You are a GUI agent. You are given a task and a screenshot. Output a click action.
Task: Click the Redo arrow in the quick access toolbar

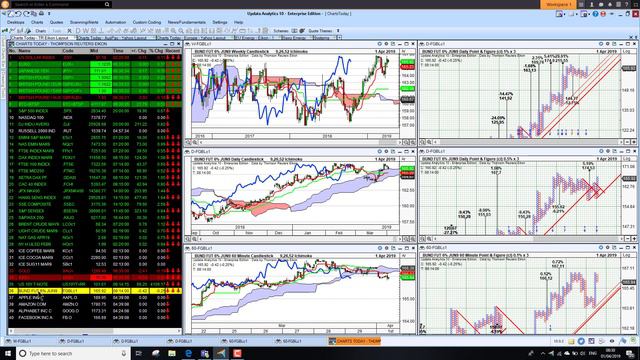click(26, 13)
